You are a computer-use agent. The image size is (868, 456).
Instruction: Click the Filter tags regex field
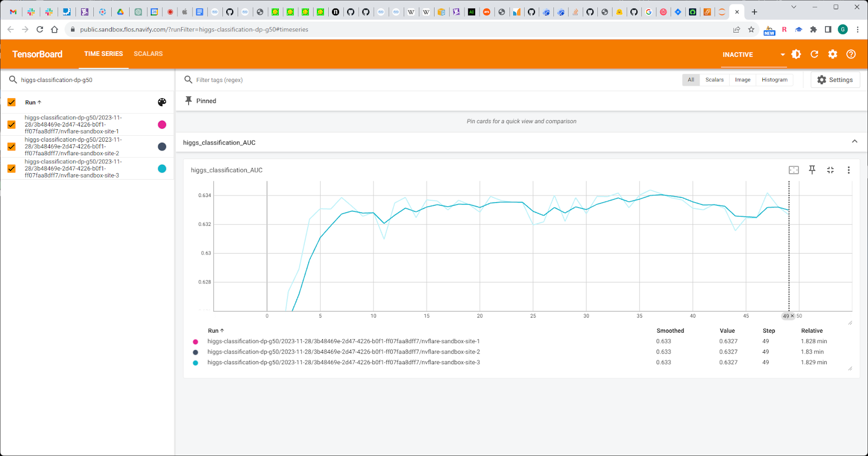coord(325,80)
